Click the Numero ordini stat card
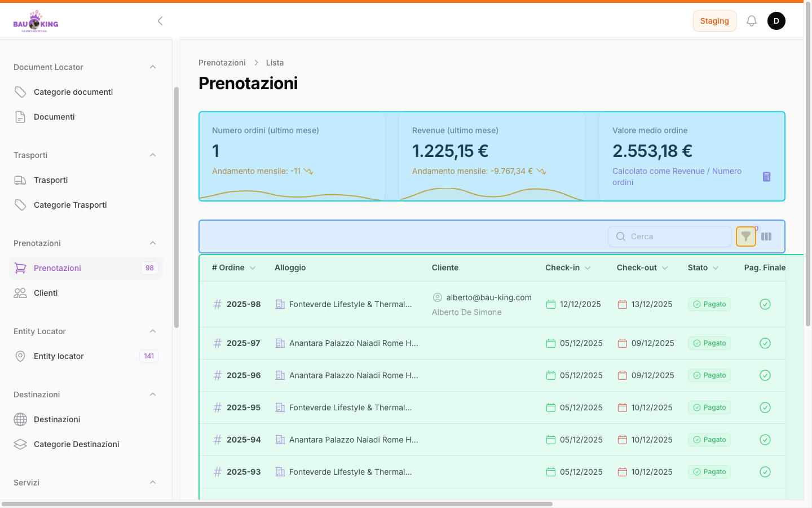This screenshot has height=508, width=812. [292, 156]
